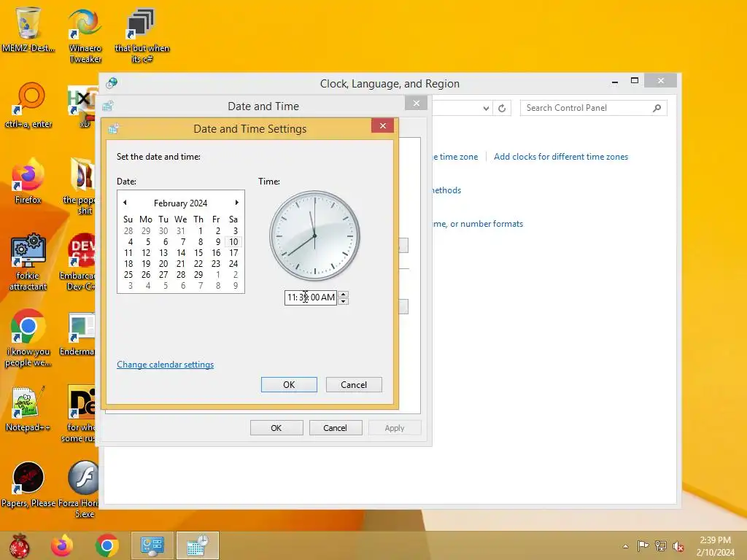Open 'that but when its c#' desktop shortcut
Viewport: 747px width, 560px height.
coord(142,36)
